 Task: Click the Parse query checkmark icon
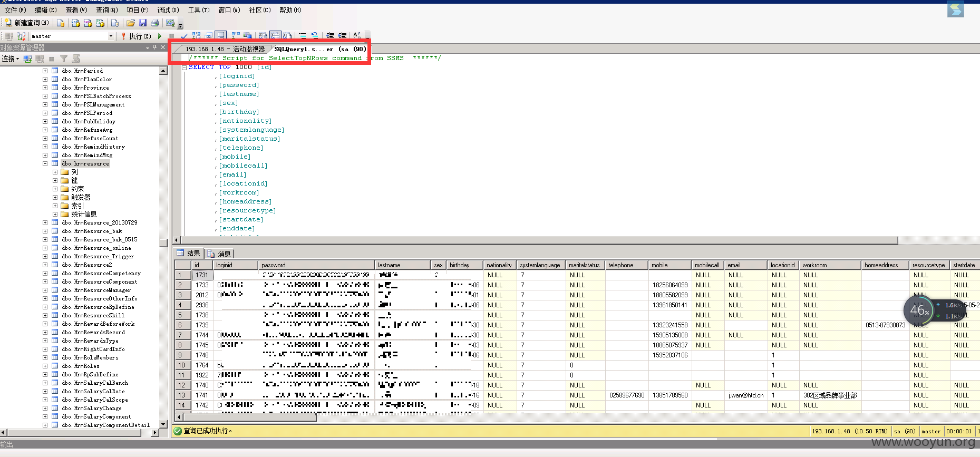click(x=184, y=36)
